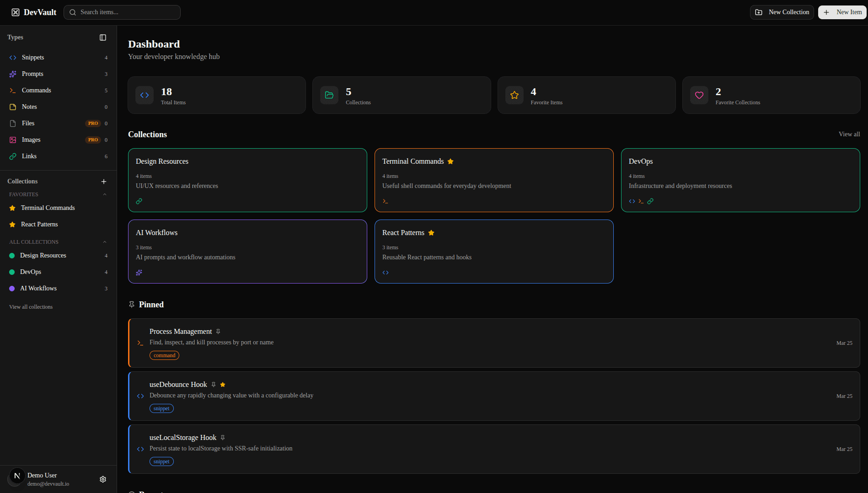Select the Snippets code icon in sidebar
Image resolution: width=868 pixels, height=493 pixels.
(x=12, y=57)
